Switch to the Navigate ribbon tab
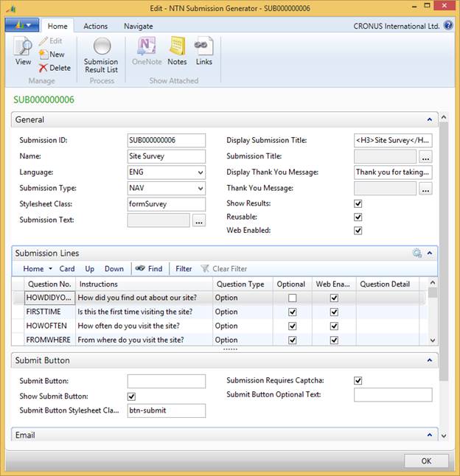The width and height of the screenshot is (460, 476). 138,26
